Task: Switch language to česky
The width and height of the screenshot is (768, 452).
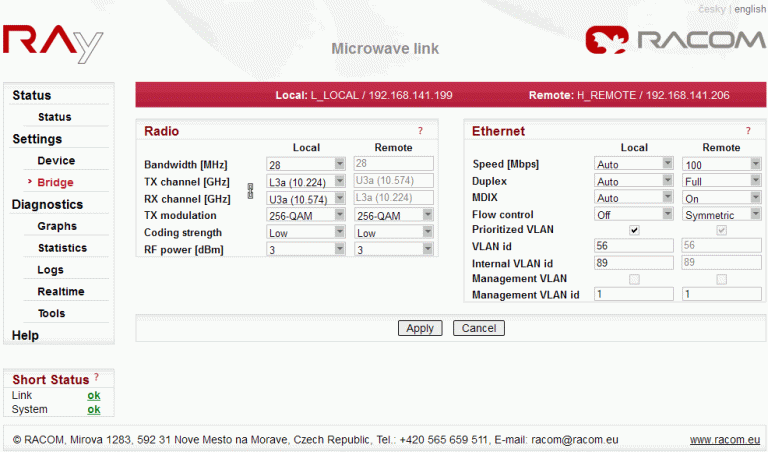Action: tap(712, 9)
